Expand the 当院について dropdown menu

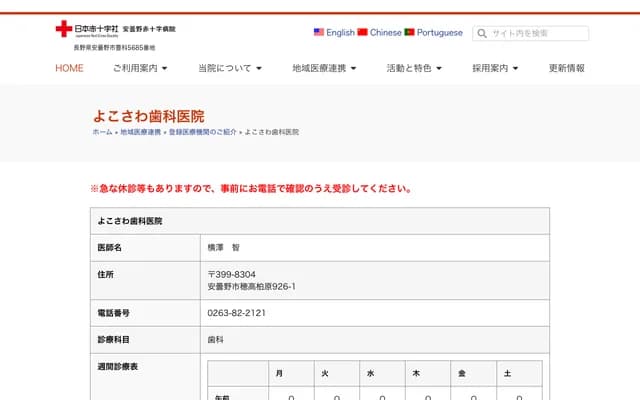pyautogui.click(x=229, y=68)
